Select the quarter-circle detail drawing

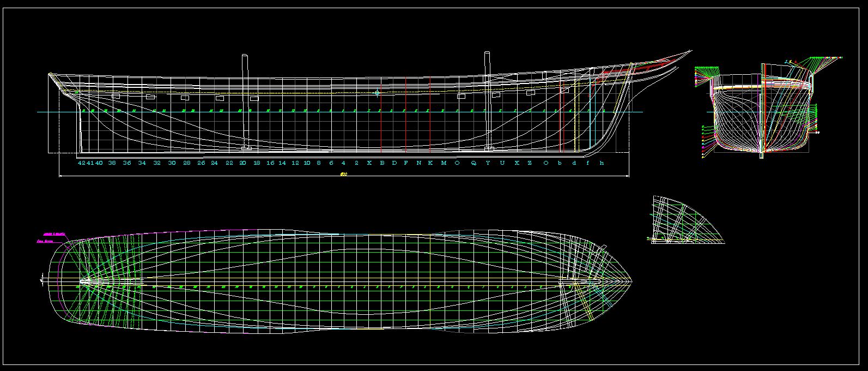click(x=685, y=221)
